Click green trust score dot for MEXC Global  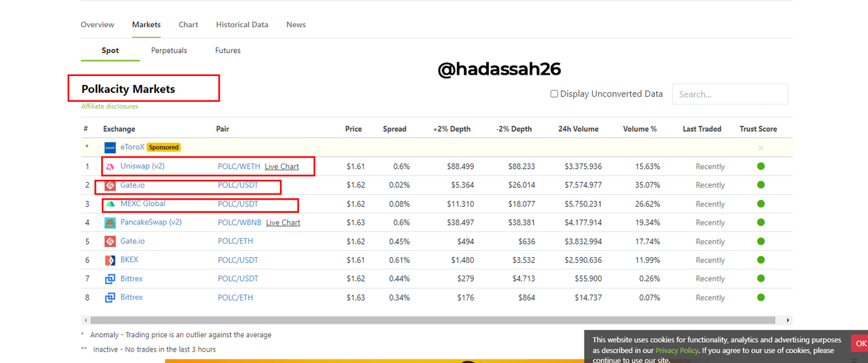[761, 204]
